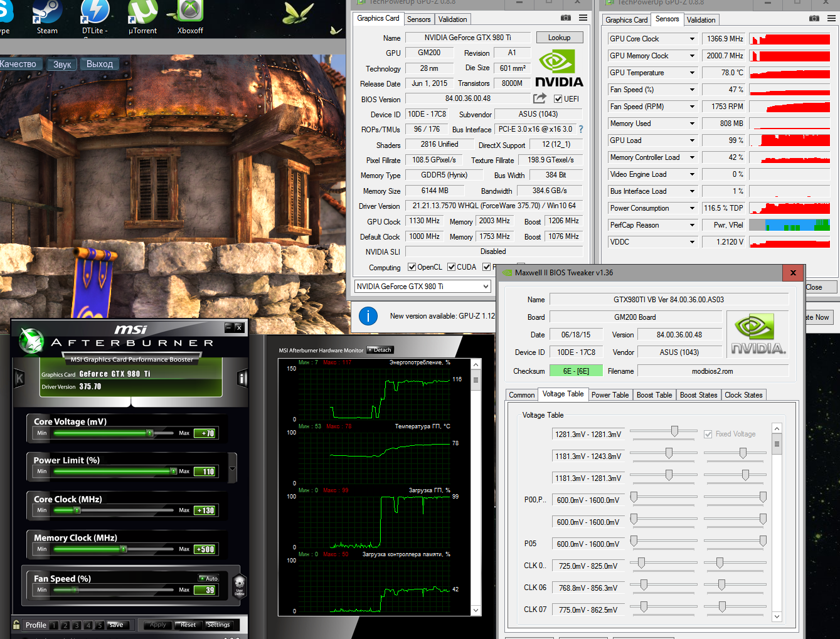Click the up arrow of the Voltage Table scrollbar

pos(777,429)
